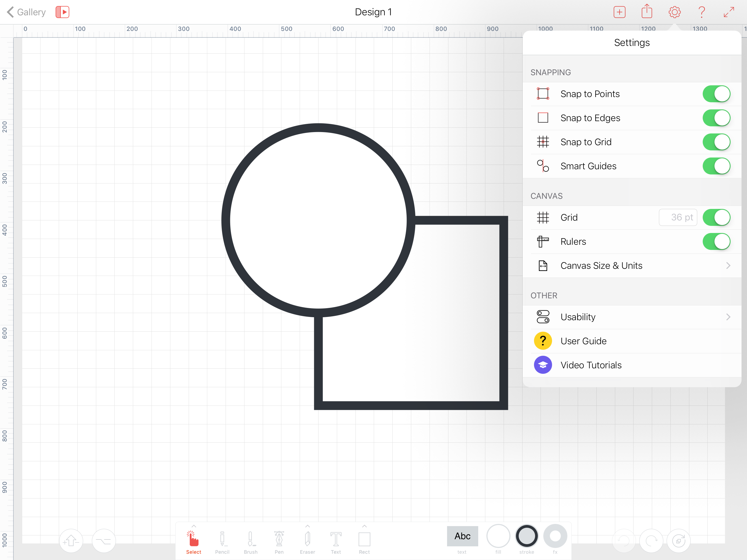Tap the option modifier key button
This screenshot has width=747, height=560.
[104, 541]
